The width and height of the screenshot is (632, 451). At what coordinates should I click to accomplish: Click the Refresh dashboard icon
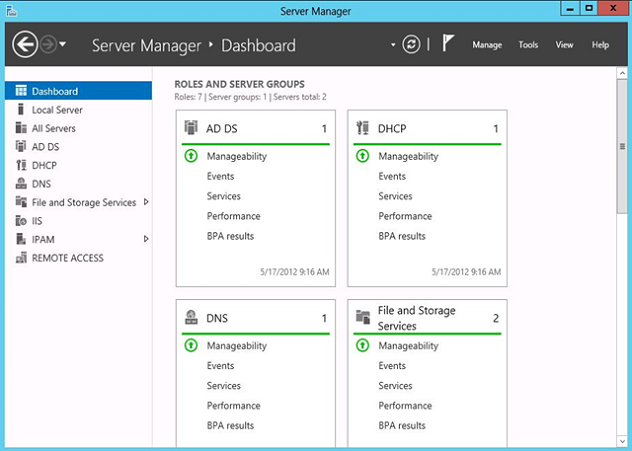tap(411, 44)
